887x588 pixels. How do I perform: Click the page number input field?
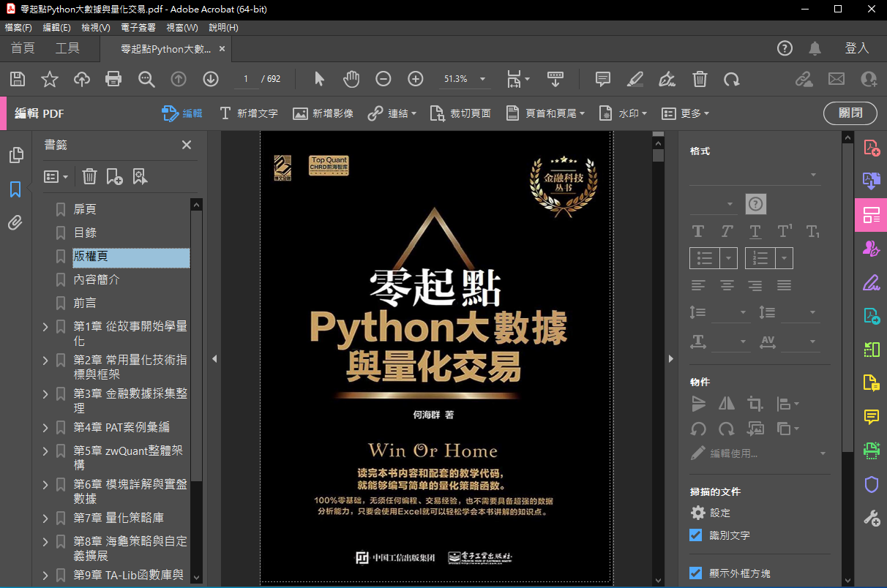tap(247, 79)
